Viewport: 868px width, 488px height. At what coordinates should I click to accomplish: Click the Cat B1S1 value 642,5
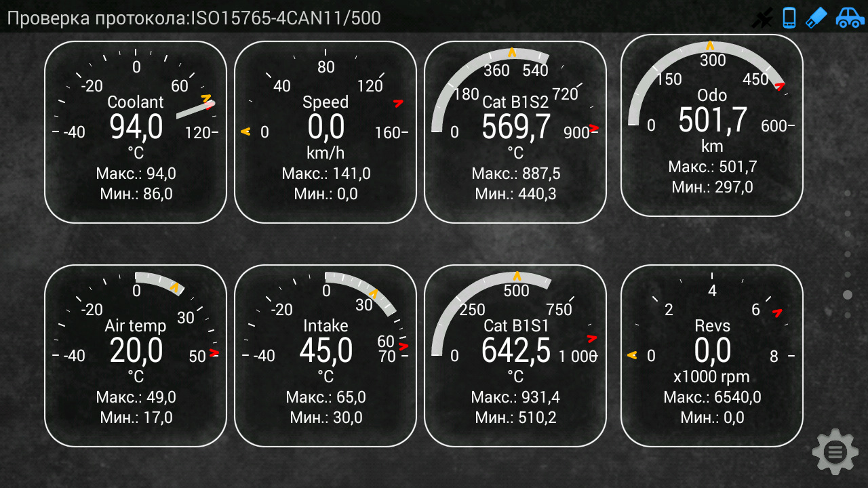pos(516,350)
